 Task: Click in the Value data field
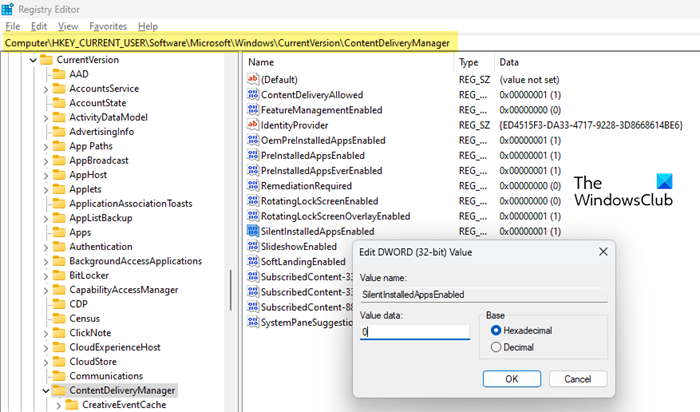pyautogui.click(x=415, y=332)
